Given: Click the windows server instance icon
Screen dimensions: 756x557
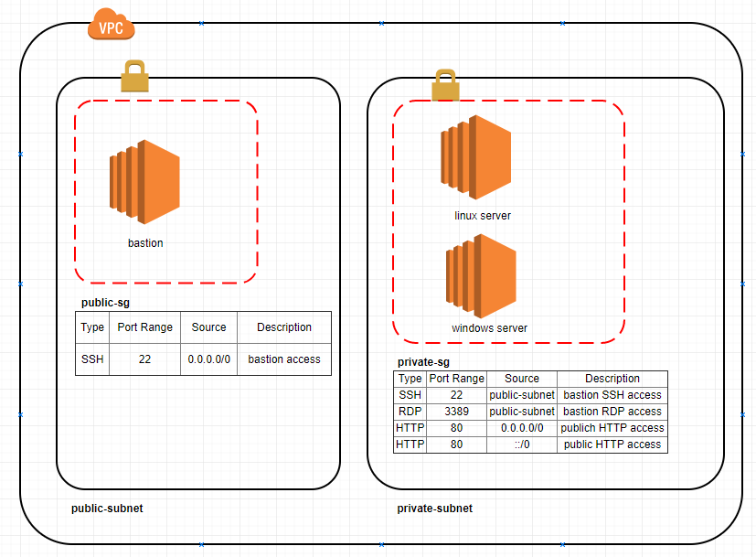Looking at the screenshot, I should [x=480, y=277].
